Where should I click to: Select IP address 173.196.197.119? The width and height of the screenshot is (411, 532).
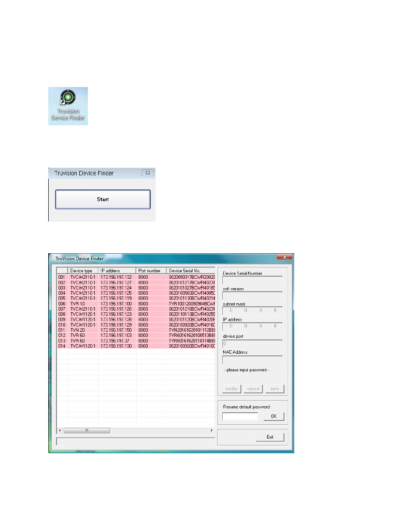(116, 298)
